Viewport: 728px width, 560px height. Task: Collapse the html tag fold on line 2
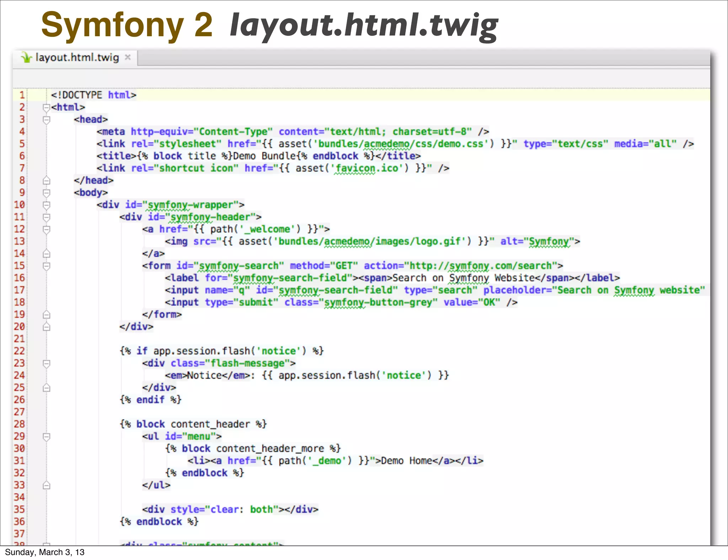[46, 107]
